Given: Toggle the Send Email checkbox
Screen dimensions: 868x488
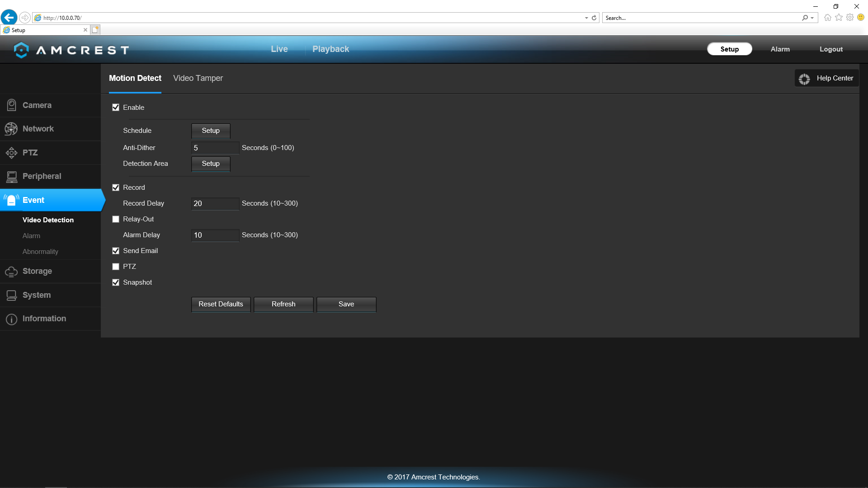Looking at the screenshot, I should [116, 251].
